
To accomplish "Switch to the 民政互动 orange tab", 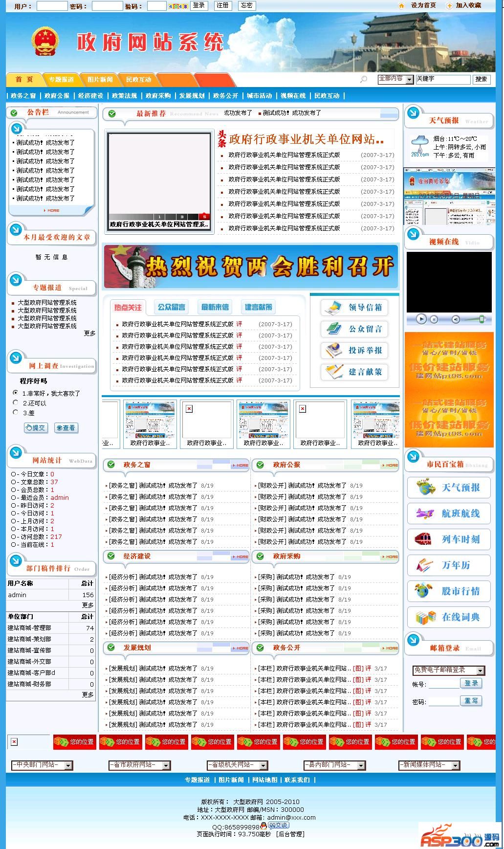I will click(x=138, y=80).
